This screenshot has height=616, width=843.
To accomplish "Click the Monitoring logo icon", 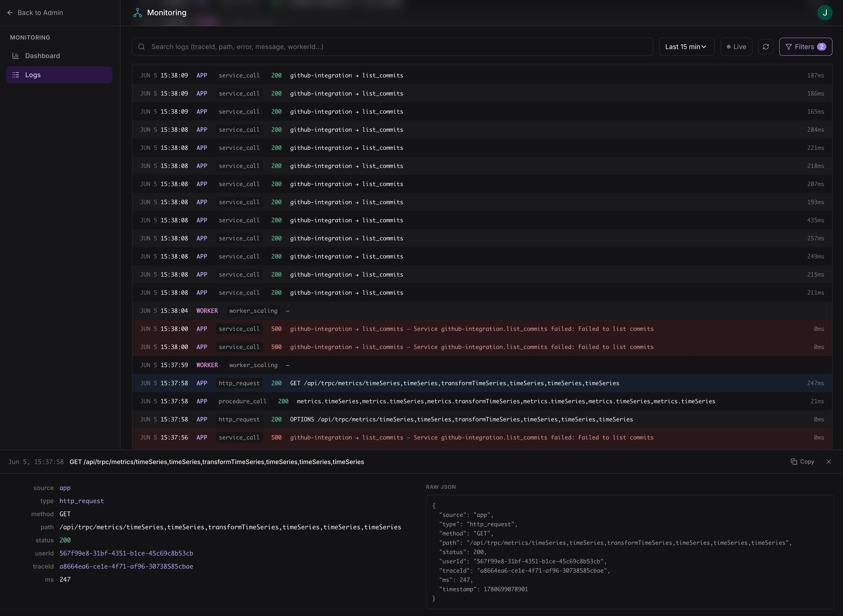I will click(137, 13).
